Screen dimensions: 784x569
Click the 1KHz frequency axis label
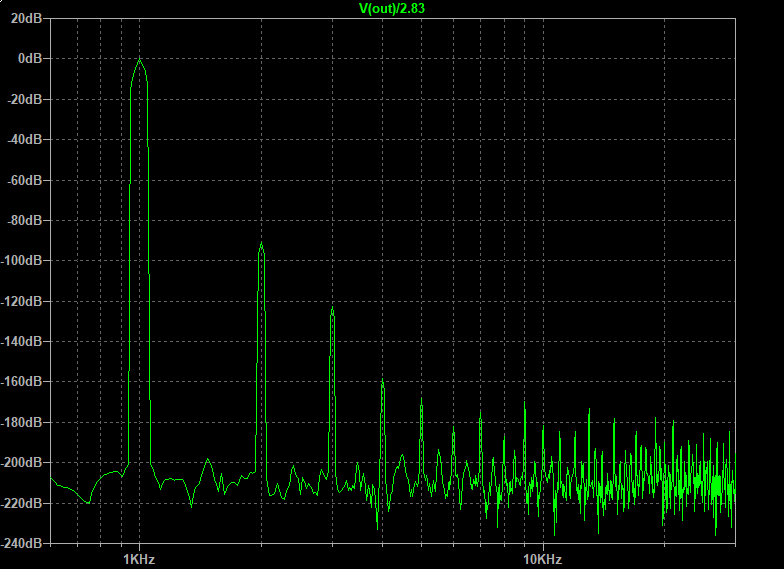click(139, 559)
